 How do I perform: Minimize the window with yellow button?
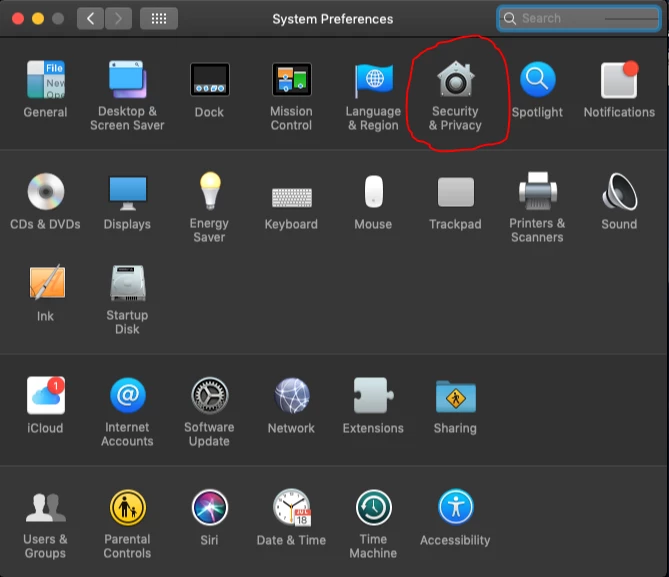(38, 18)
